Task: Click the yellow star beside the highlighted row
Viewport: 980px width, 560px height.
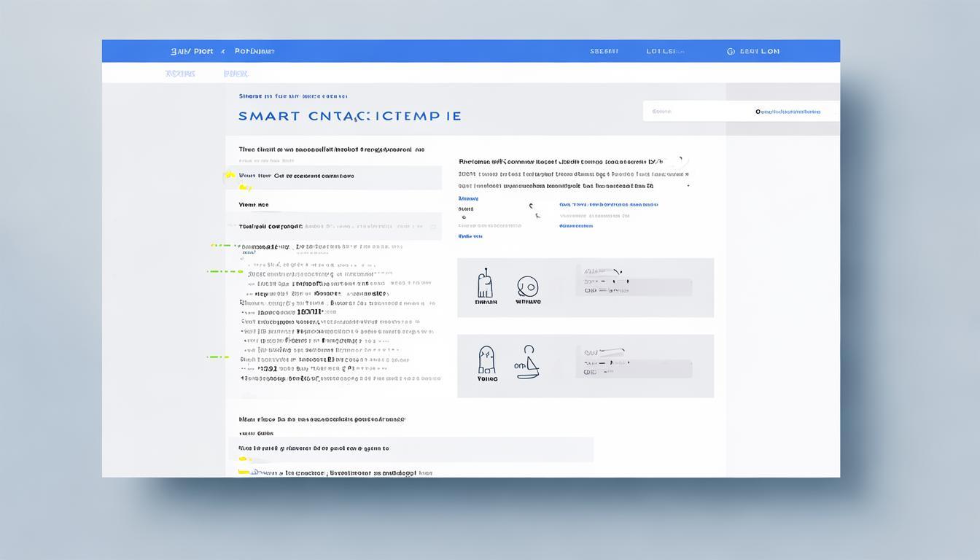Action: [230, 175]
